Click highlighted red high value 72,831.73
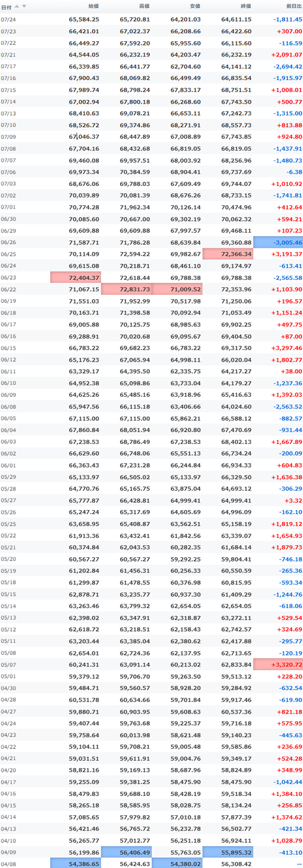Viewport: 303px width, 868px height. click(x=126, y=289)
